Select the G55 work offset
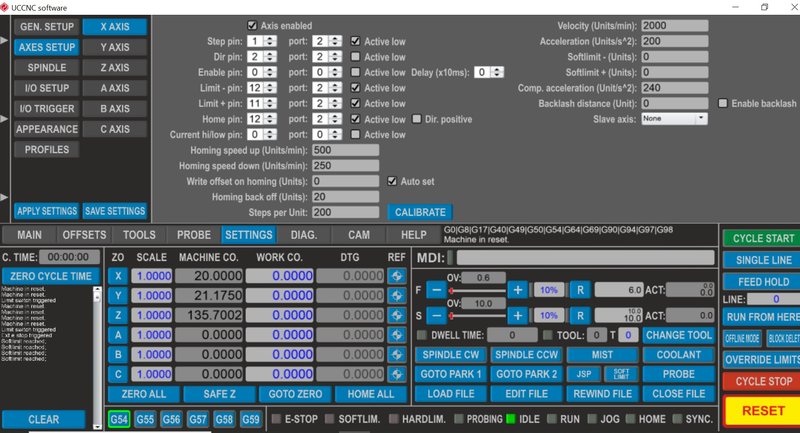The width and height of the screenshot is (800, 433). tap(145, 419)
